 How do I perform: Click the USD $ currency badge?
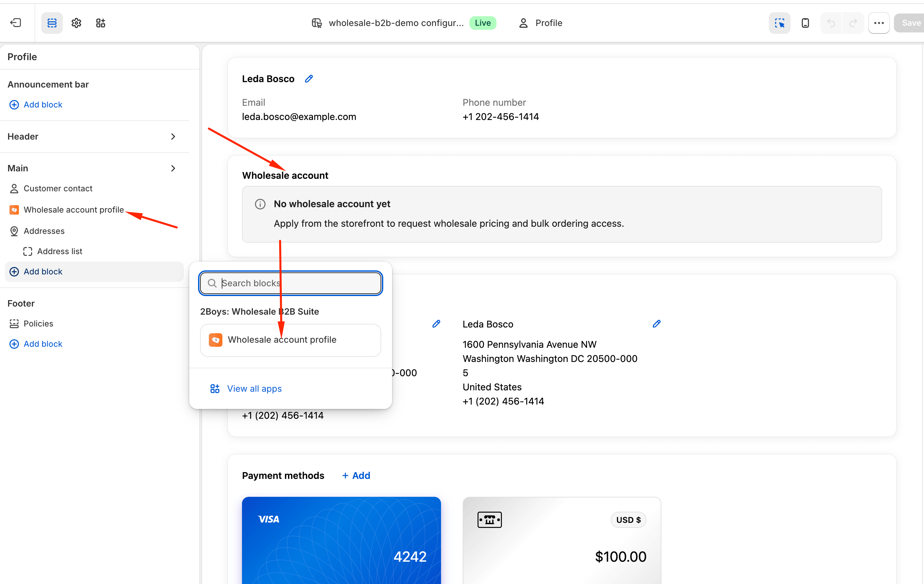(x=628, y=520)
